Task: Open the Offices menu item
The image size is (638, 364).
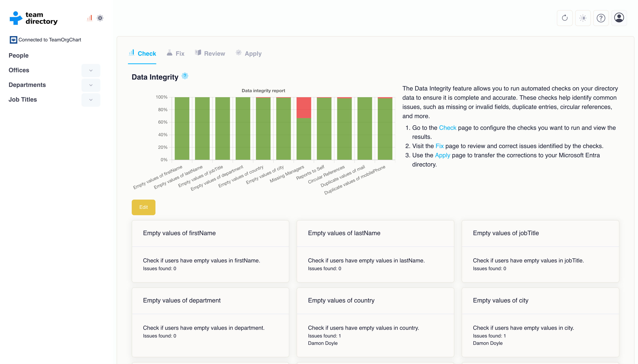Action: [x=19, y=70]
